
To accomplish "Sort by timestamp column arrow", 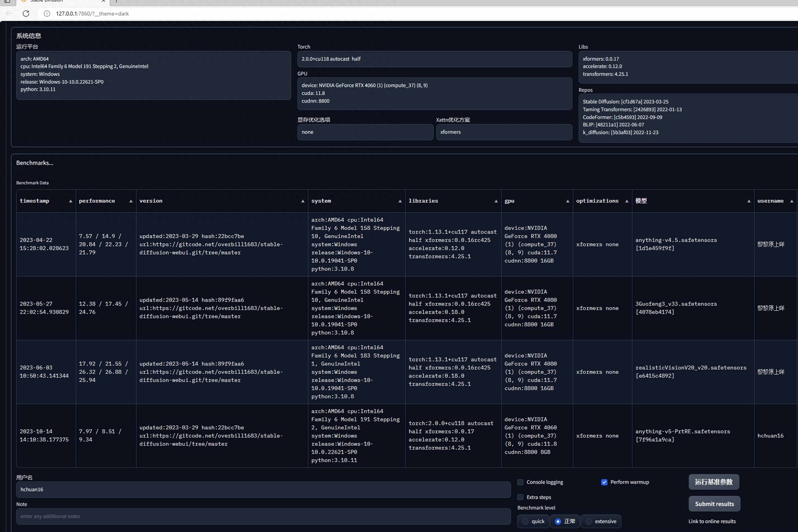I will coord(71,201).
